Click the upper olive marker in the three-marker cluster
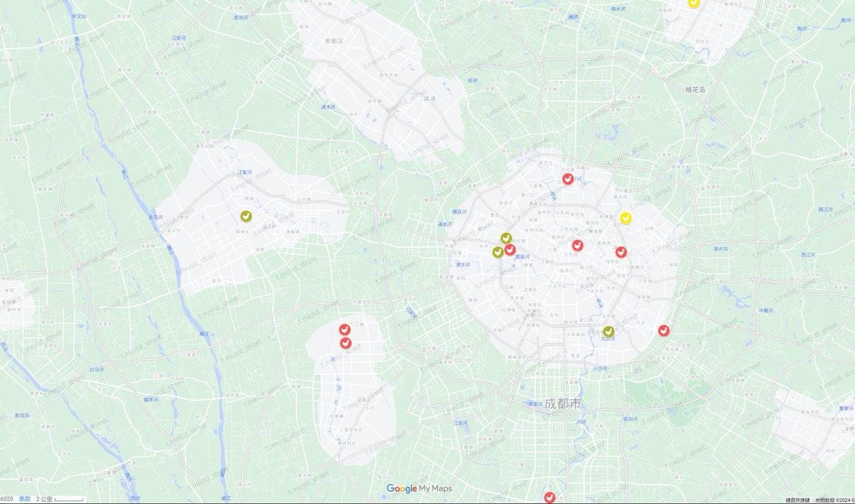Image resolution: width=855 pixels, height=504 pixels. pos(506,238)
